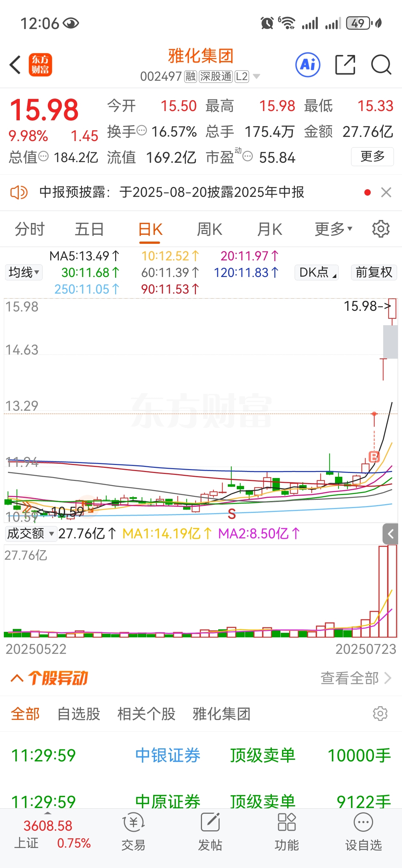
Task: Tap the 融 margin tag
Action: 190,77
